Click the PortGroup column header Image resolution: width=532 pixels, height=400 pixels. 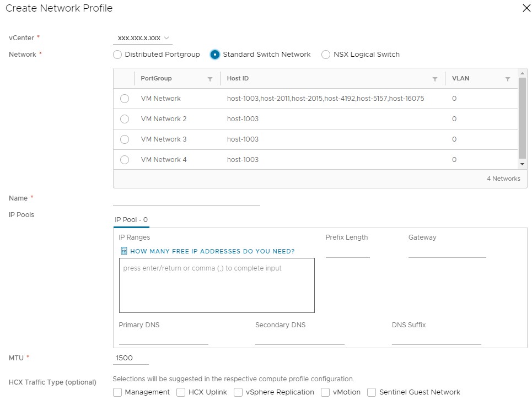coord(156,78)
